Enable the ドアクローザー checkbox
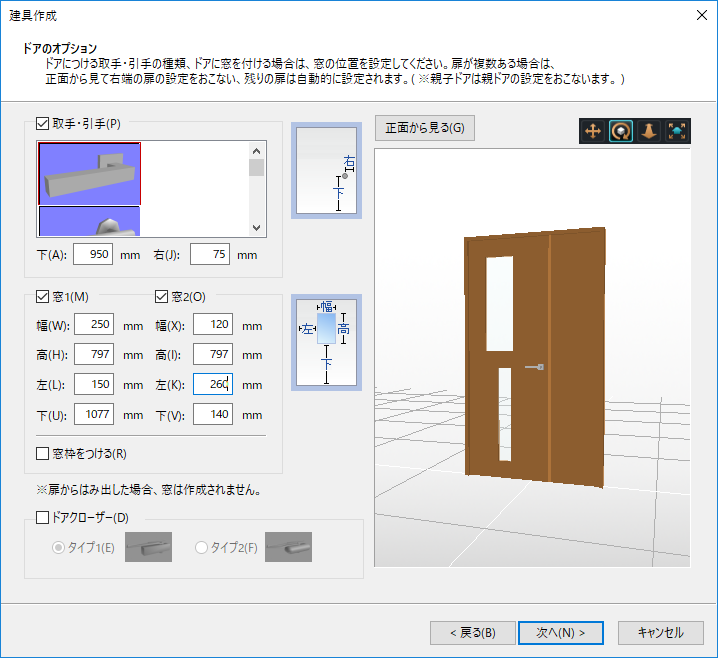 [x=42, y=518]
